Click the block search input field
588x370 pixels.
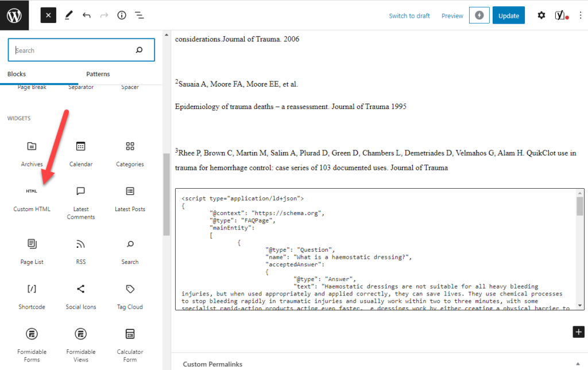(75, 50)
